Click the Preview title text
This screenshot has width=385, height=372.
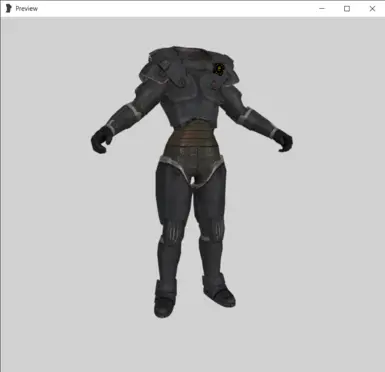click(x=26, y=9)
